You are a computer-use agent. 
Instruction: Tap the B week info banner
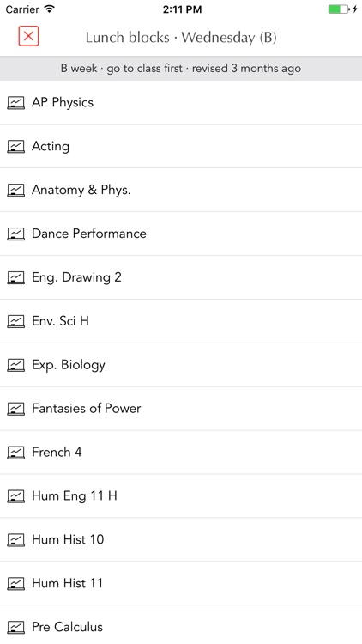(181, 68)
